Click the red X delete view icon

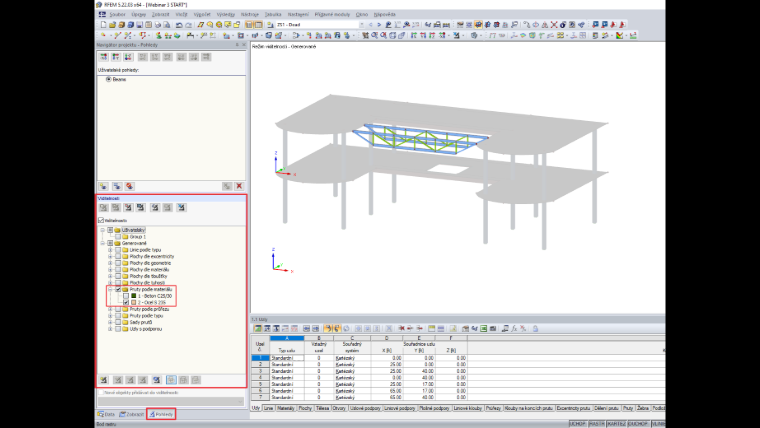(239, 186)
